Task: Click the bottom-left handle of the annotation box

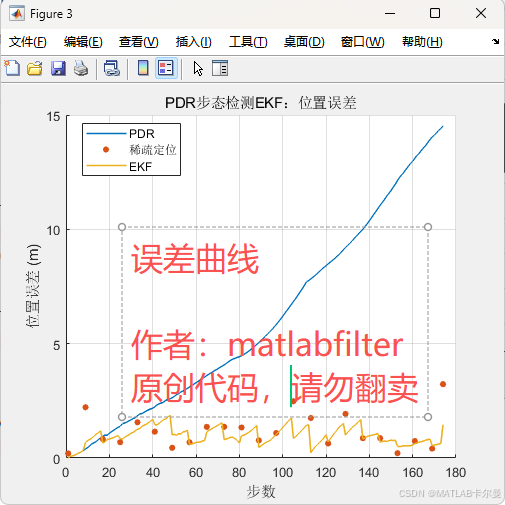Action: 122,417
